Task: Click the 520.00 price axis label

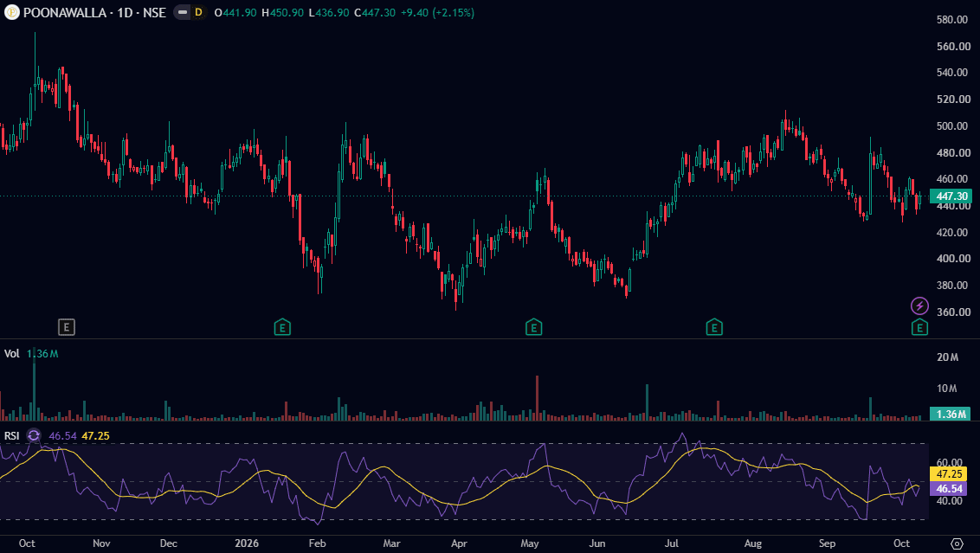Action: (953, 100)
